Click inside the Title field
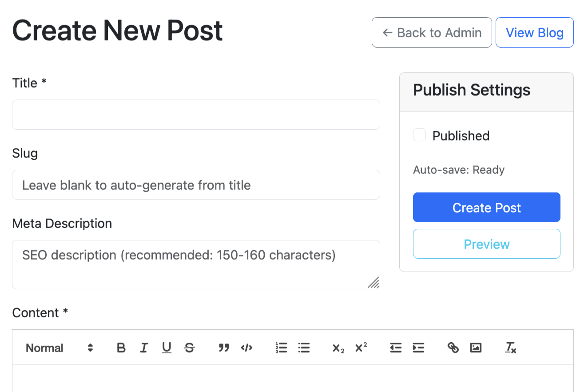Viewport: 588px width, 392px height. click(195, 114)
